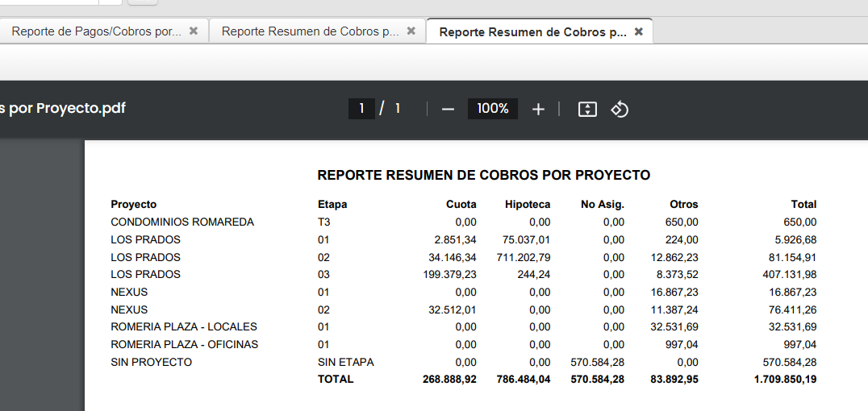Zoom out the PDF with minus icon
The width and height of the screenshot is (868, 411).
[x=449, y=109]
